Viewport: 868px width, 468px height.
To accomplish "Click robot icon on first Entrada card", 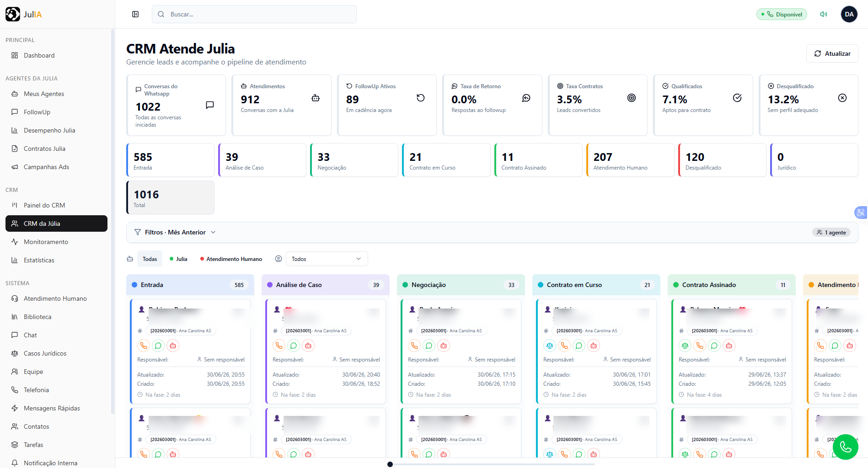I will click(173, 346).
